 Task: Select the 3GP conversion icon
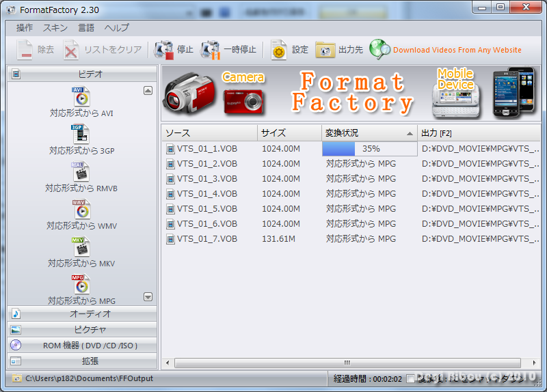pos(81,134)
